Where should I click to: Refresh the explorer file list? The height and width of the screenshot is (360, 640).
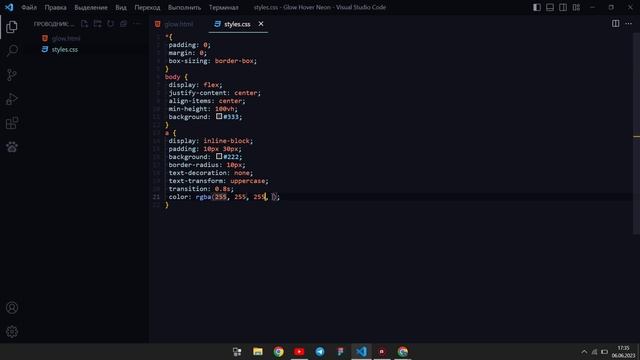tap(111, 24)
